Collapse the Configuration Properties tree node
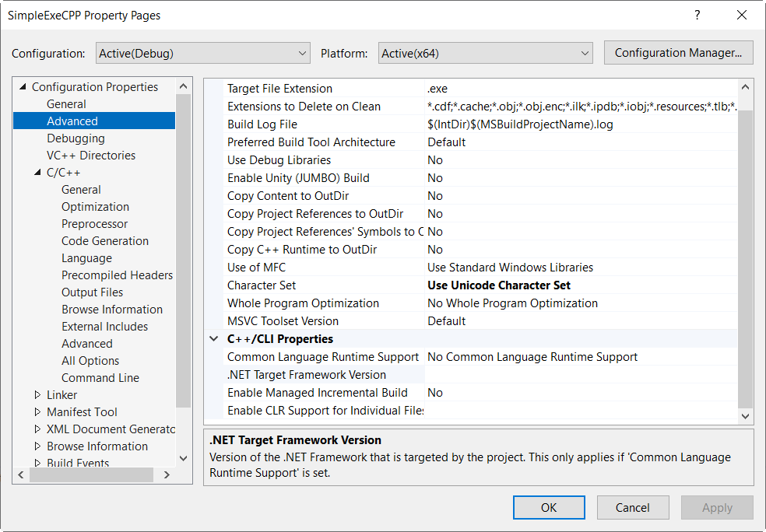766x532 pixels. 23,87
